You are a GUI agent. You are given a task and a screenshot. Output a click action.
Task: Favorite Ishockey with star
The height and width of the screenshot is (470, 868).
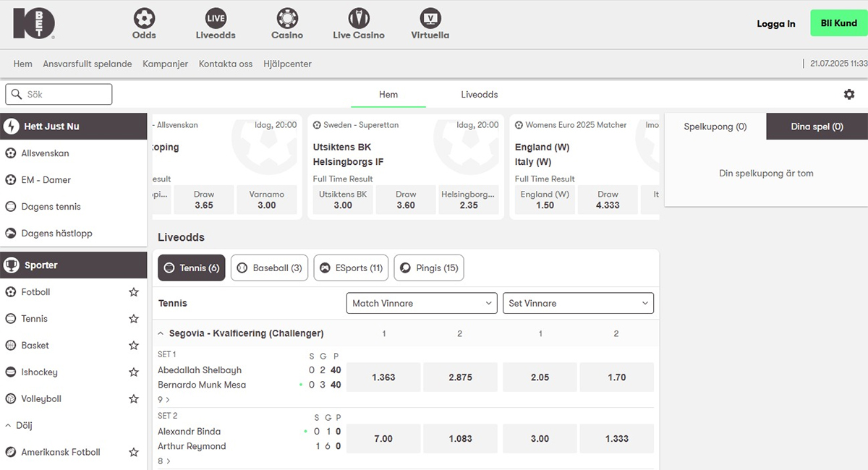click(134, 372)
